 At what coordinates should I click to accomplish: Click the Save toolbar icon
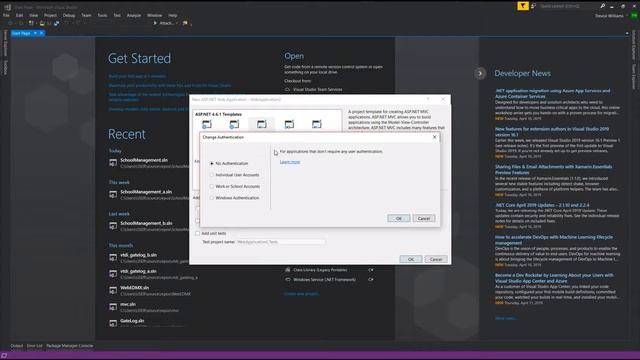(x=49, y=23)
